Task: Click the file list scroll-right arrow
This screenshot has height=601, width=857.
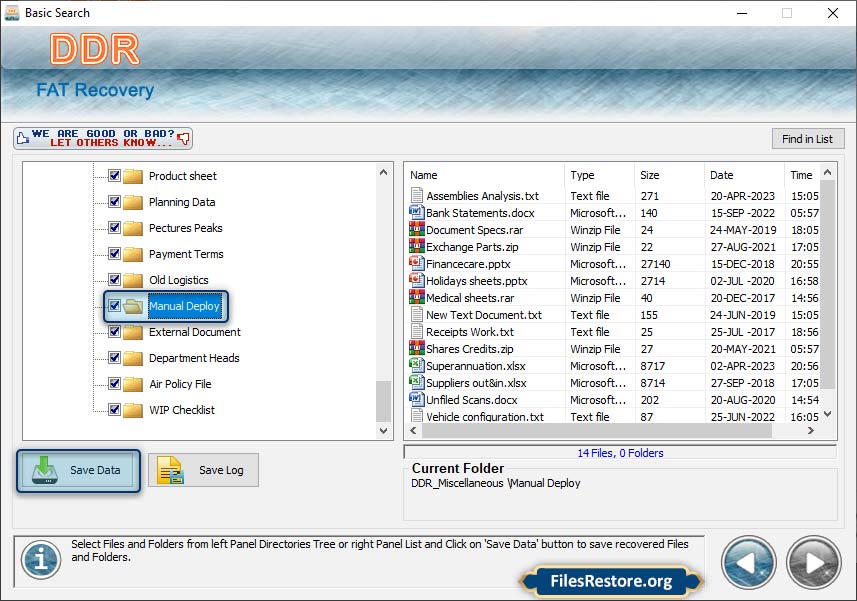Action: tap(811, 431)
